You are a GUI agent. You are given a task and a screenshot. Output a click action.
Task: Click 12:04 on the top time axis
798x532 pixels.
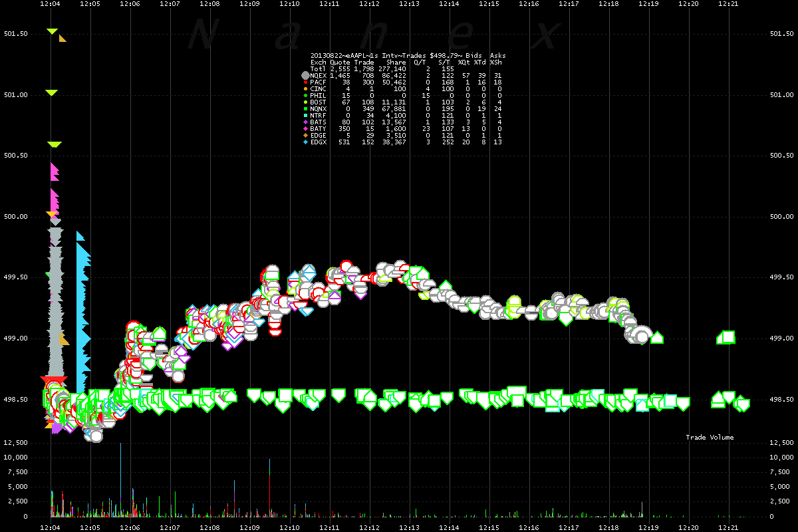coord(51,4)
